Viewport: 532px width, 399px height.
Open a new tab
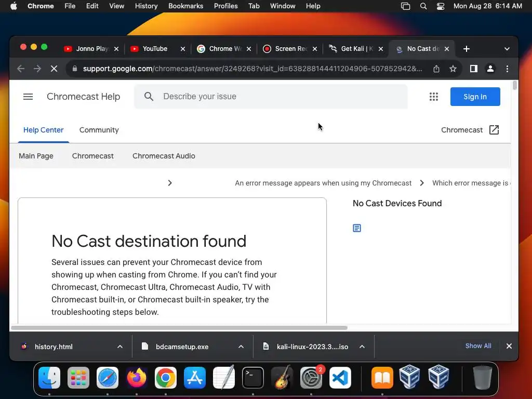(x=467, y=49)
